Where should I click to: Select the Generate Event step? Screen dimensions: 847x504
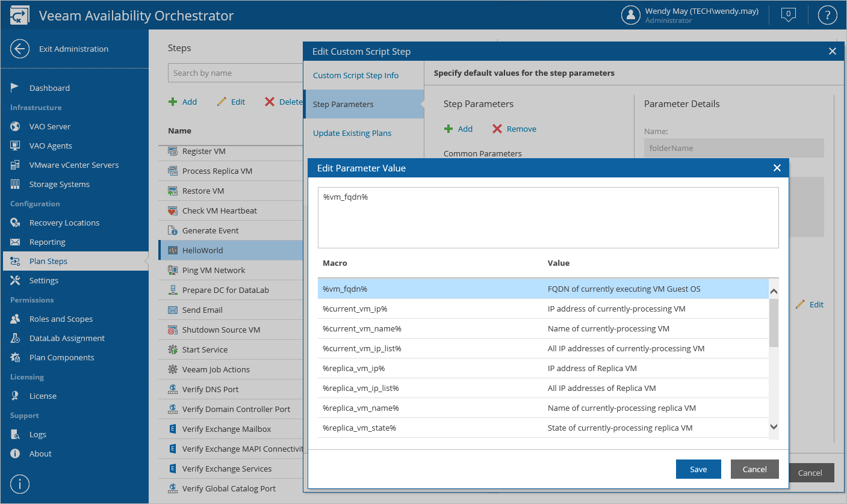(231, 230)
